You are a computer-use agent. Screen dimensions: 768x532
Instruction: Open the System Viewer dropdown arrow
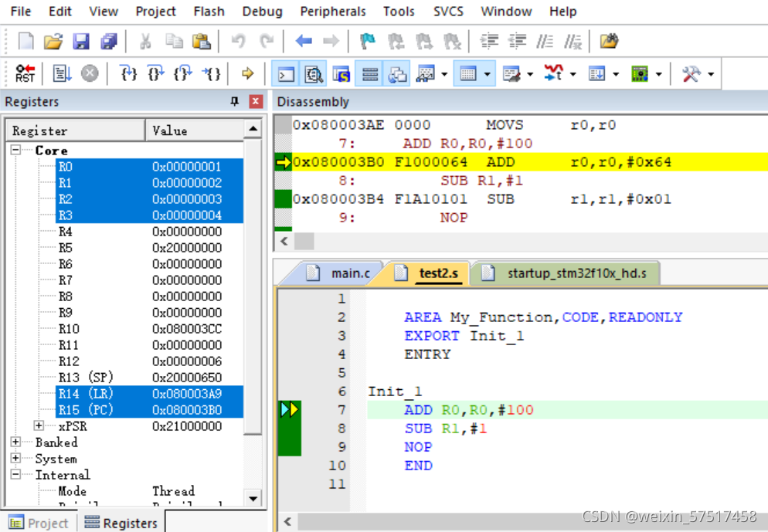pyautogui.click(x=659, y=74)
